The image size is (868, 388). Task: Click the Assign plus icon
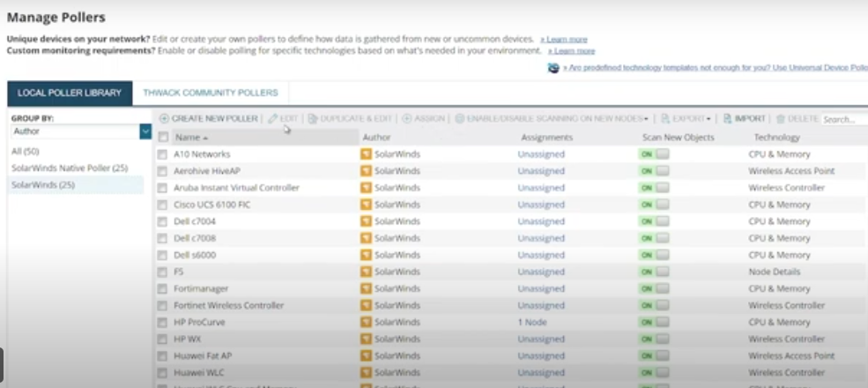(407, 119)
